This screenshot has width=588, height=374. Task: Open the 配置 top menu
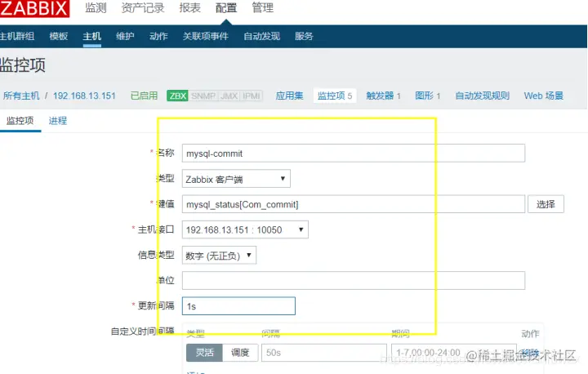(x=226, y=8)
